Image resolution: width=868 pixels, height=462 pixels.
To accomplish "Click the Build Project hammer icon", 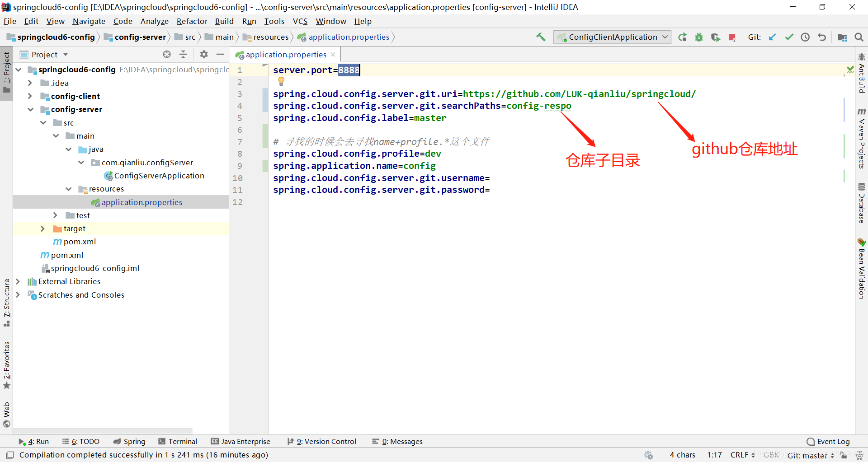I will pos(541,37).
